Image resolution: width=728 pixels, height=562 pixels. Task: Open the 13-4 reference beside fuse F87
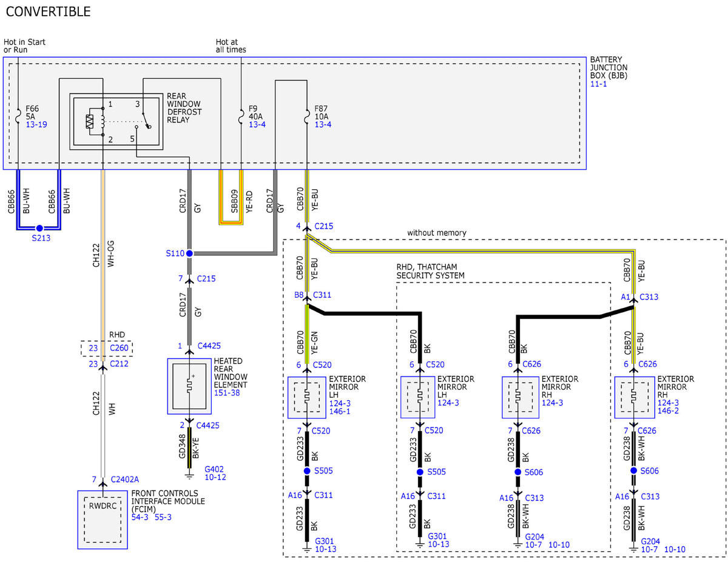tap(323, 124)
